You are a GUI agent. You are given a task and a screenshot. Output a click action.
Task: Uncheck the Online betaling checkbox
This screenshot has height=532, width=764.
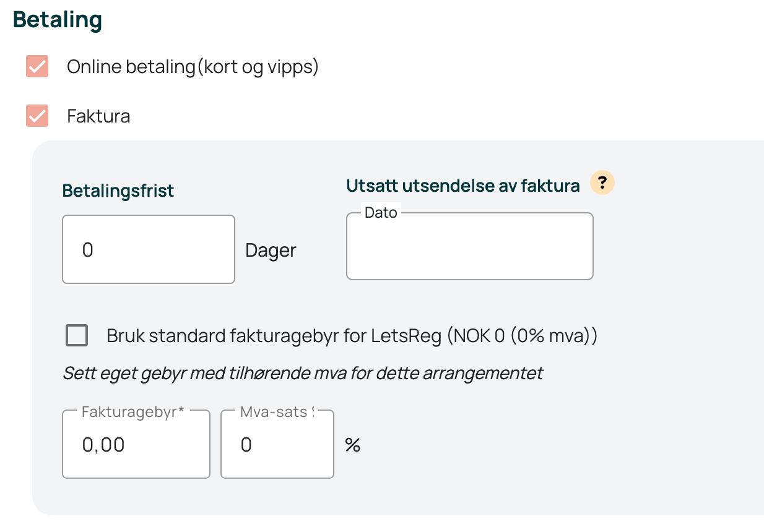pos(37,66)
